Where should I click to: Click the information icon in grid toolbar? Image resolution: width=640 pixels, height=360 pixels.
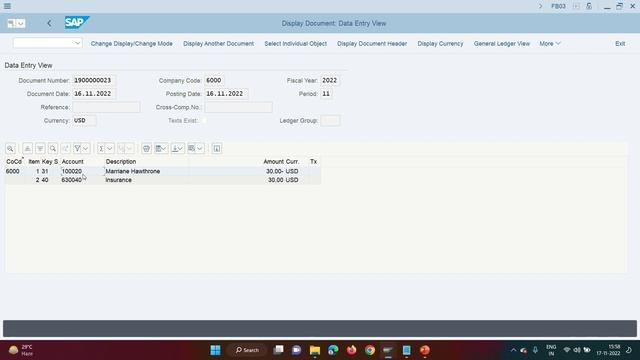coord(217,149)
